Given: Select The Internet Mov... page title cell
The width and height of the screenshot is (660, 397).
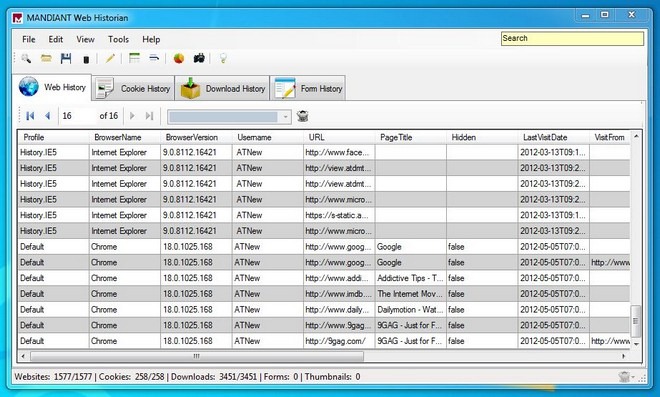Looking at the screenshot, I should coord(411,294).
